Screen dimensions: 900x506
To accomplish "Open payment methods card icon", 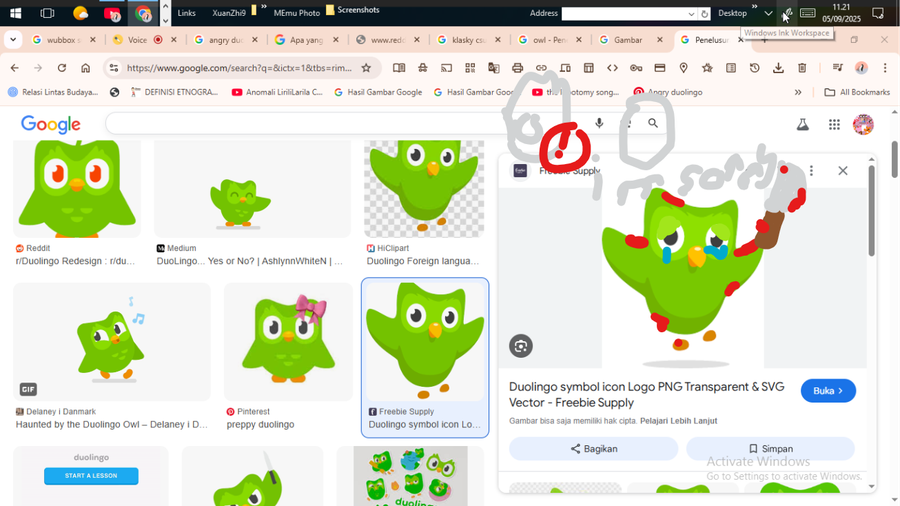I will (x=660, y=68).
